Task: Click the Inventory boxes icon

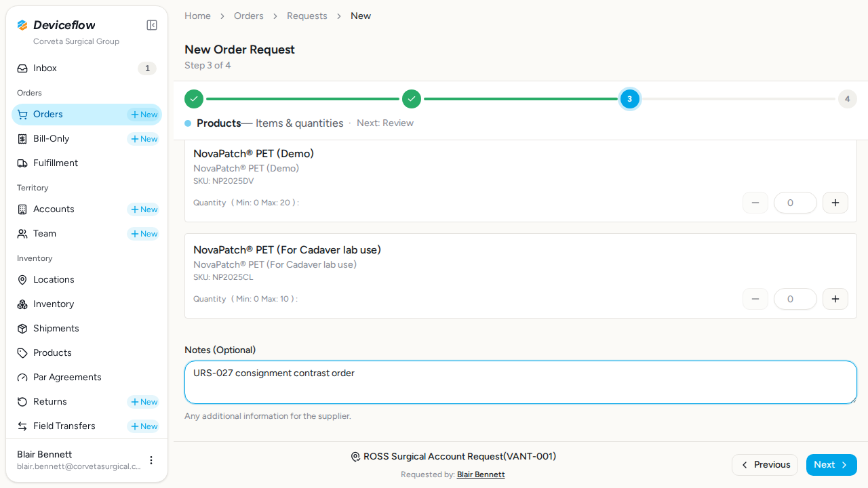Action: click(x=22, y=304)
